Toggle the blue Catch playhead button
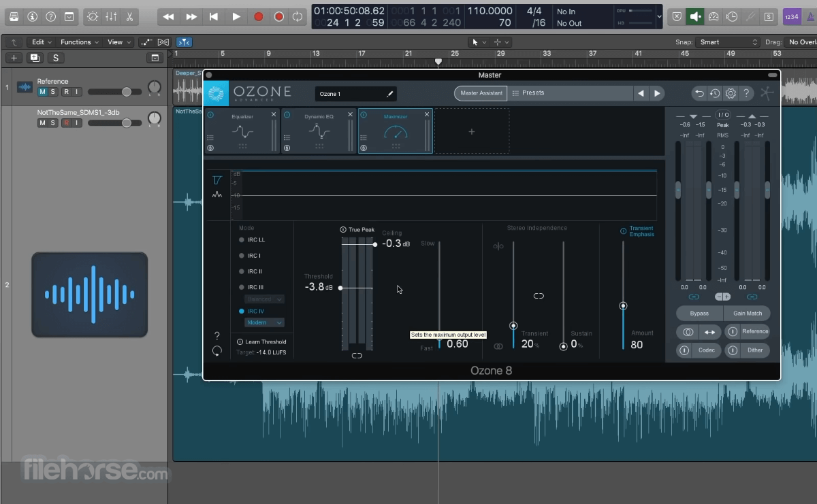817x504 pixels. tap(184, 42)
